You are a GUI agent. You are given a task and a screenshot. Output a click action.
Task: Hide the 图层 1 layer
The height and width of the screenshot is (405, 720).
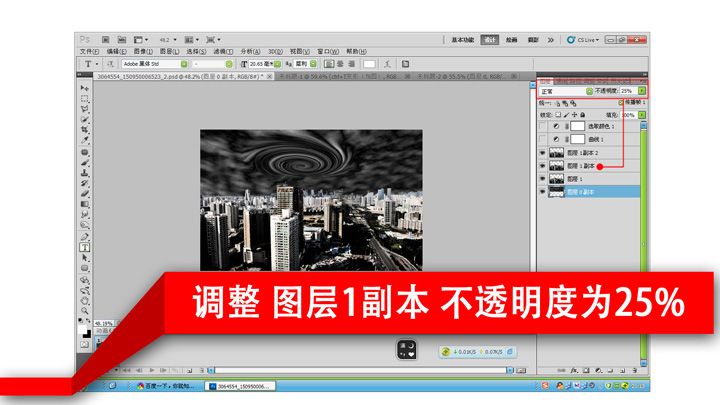pyautogui.click(x=542, y=179)
